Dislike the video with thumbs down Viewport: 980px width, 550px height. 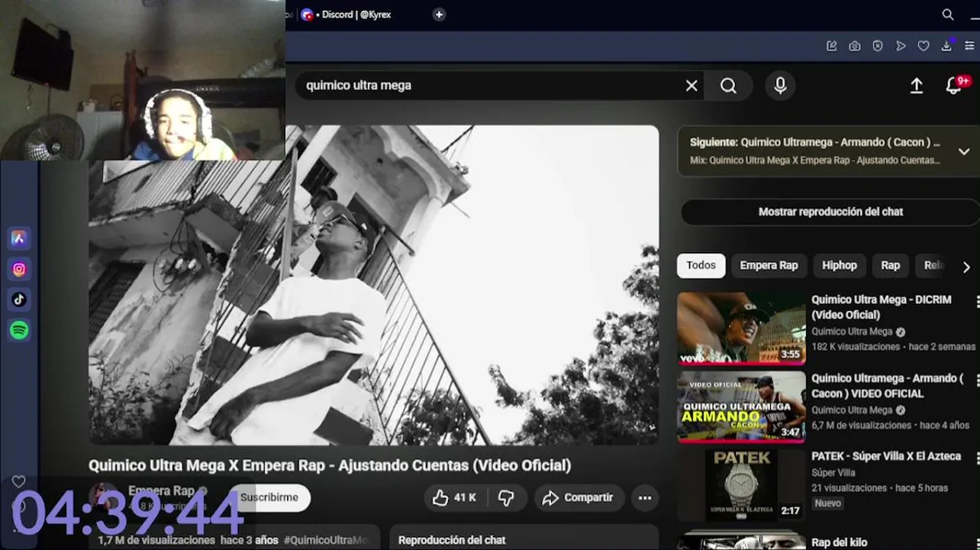(x=506, y=498)
